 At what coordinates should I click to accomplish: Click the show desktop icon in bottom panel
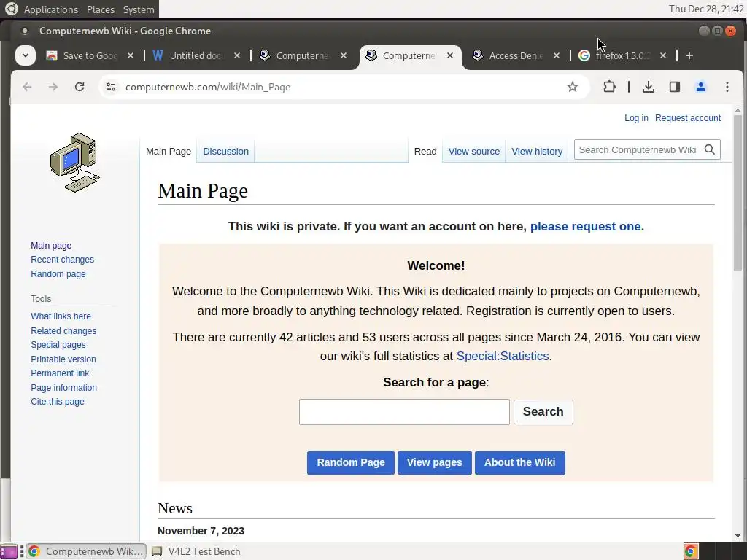(x=9, y=551)
